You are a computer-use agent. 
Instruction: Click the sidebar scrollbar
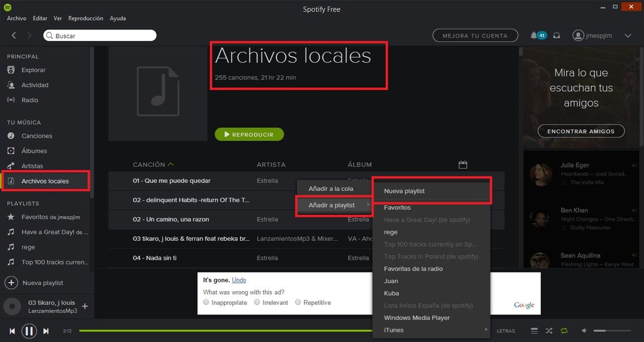pos(92,122)
